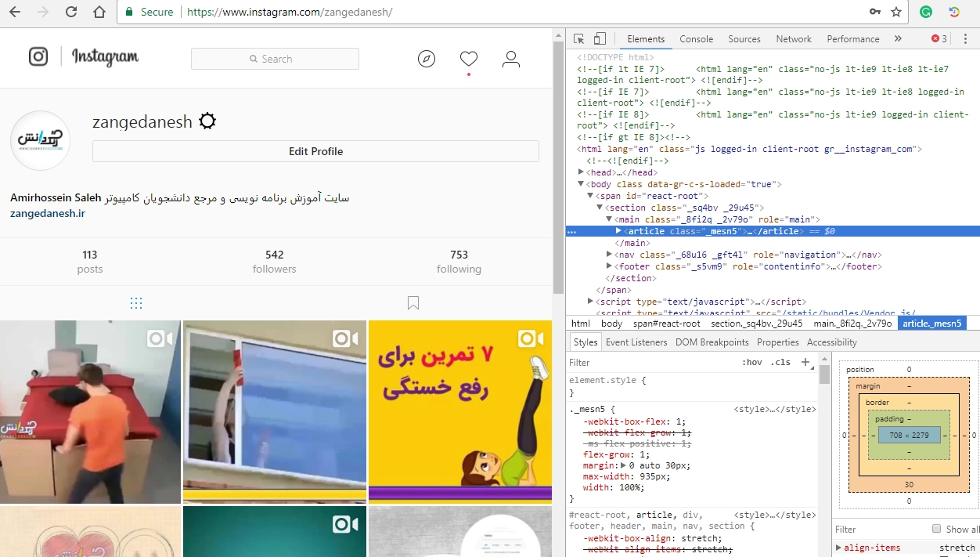Screen dimensions: 980x557
Task: Open the activity heart icon
Action: (469, 59)
